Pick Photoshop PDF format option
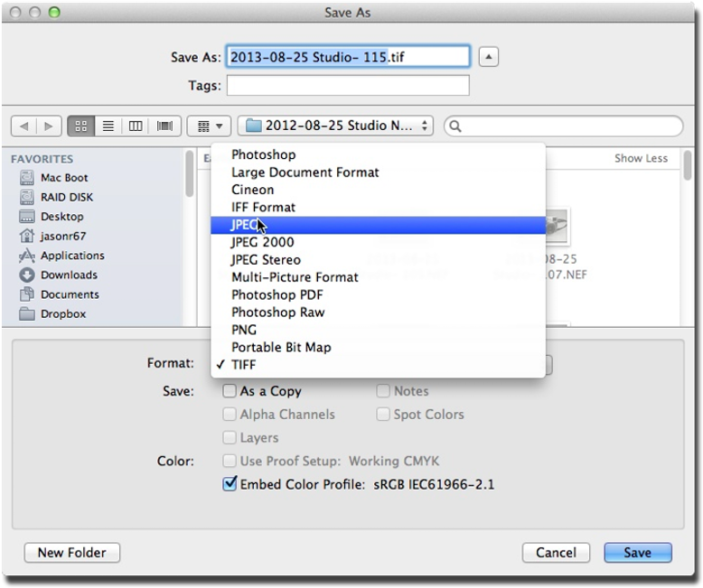Image resolution: width=703 pixels, height=588 pixels. point(277,294)
